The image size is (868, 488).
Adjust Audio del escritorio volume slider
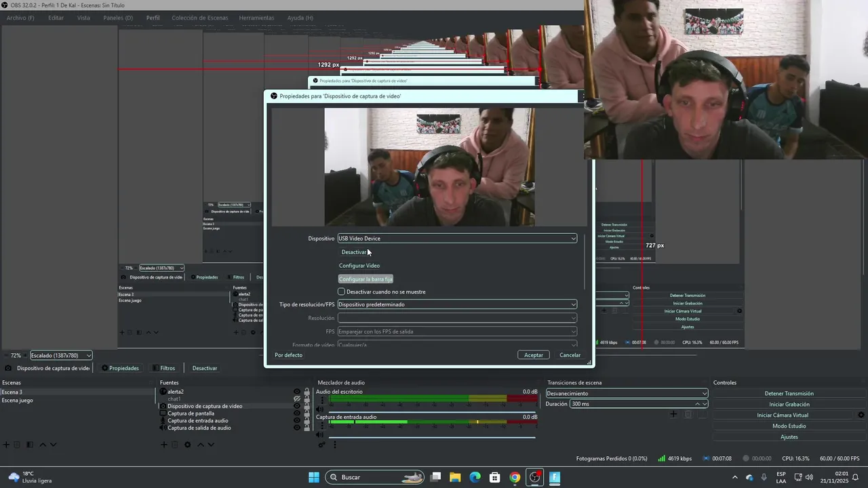433,411
